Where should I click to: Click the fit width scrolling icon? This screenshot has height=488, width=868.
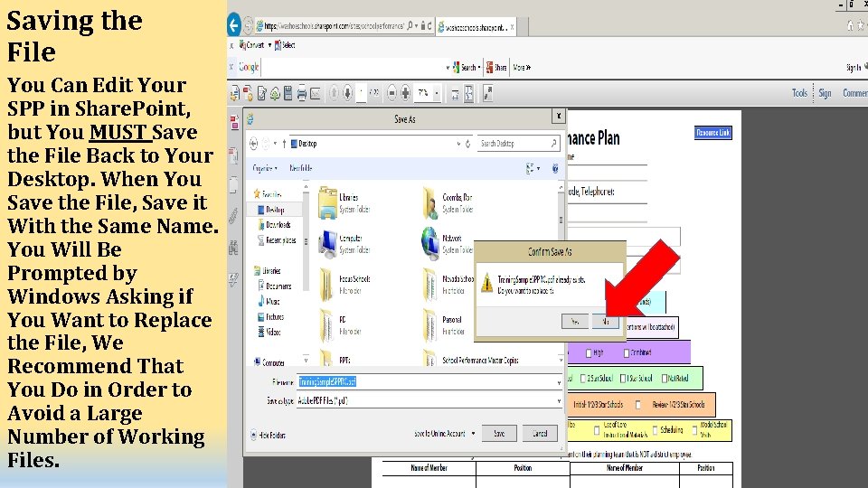pyautogui.click(x=455, y=94)
